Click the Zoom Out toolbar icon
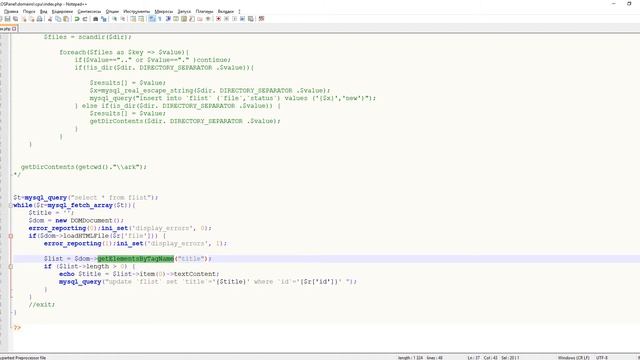 pyautogui.click(x=123, y=19)
